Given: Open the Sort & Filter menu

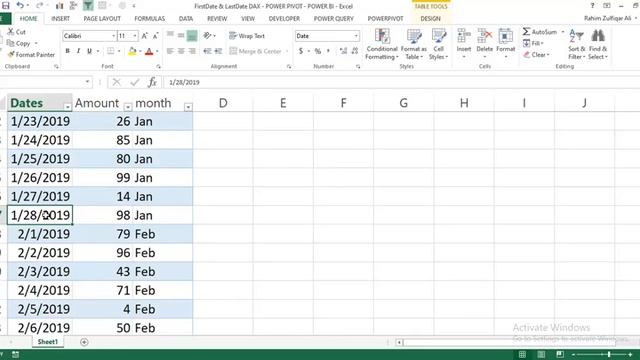Looking at the screenshot, I should pyautogui.click(x=576, y=44).
